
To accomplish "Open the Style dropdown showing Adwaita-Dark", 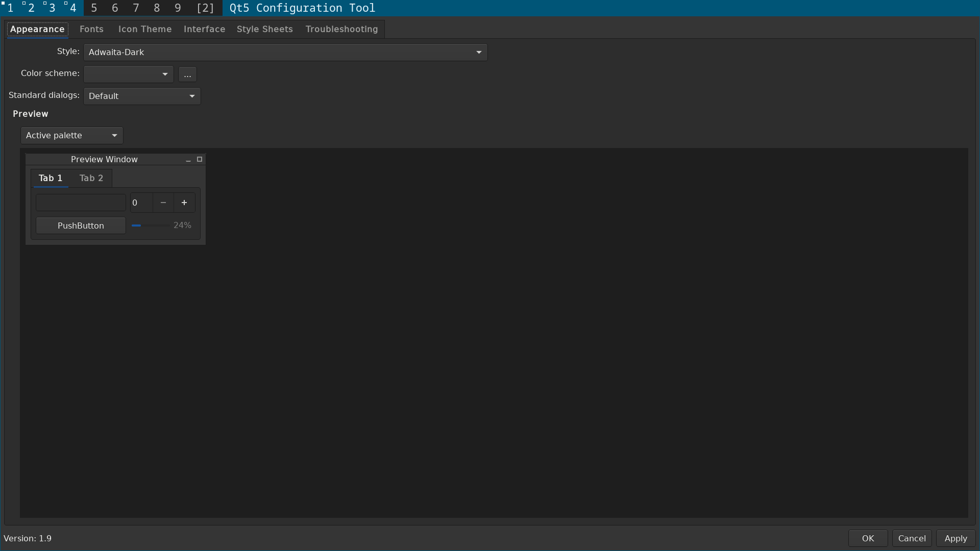I will pyautogui.click(x=285, y=52).
